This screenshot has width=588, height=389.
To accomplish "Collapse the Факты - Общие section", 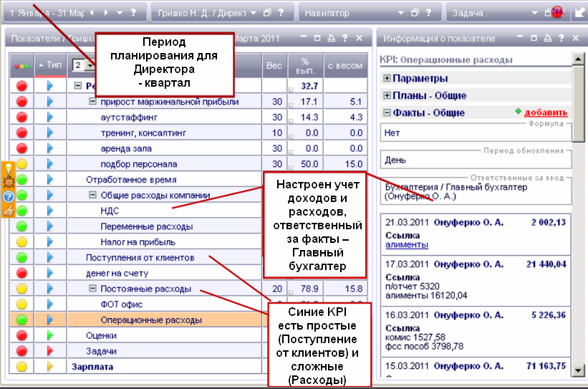I will click(x=387, y=112).
